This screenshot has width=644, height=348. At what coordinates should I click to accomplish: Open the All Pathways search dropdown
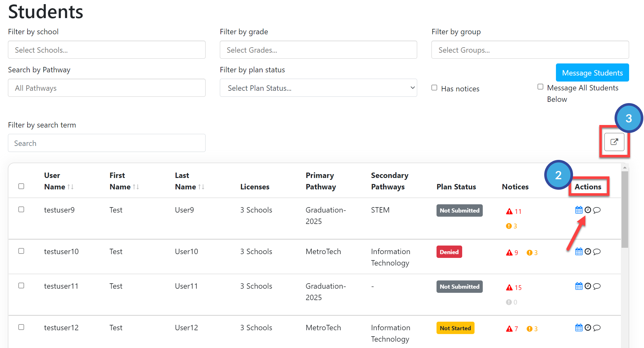pos(107,88)
